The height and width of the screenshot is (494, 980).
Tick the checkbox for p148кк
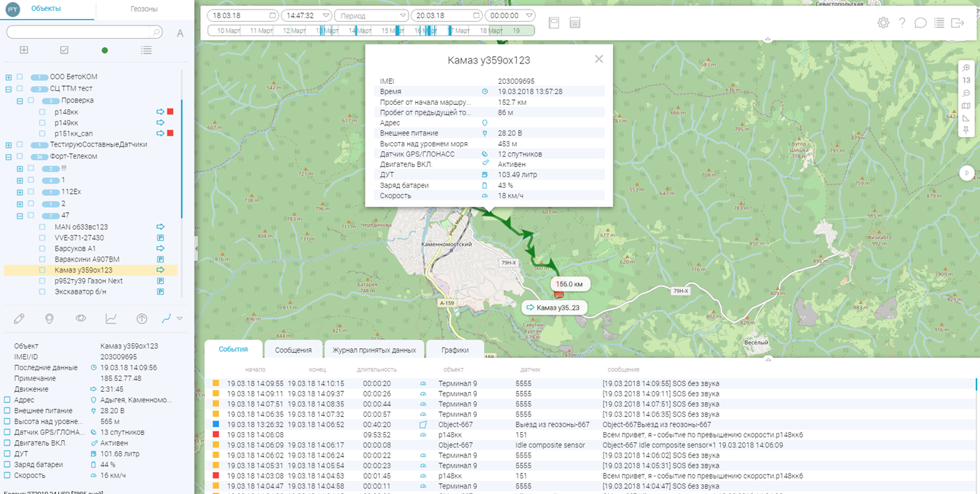click(42, 112)
